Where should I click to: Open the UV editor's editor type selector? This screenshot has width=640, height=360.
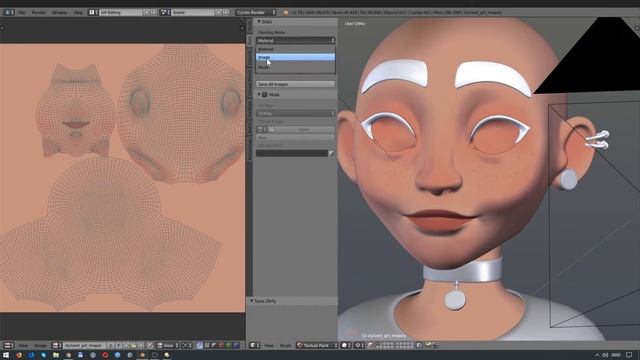tap(8, 345)
